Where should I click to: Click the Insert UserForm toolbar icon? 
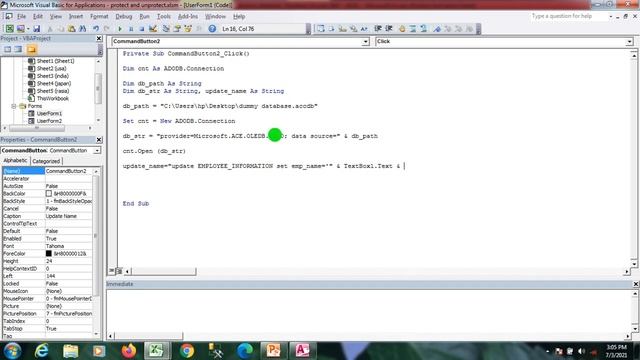point(20,29)
